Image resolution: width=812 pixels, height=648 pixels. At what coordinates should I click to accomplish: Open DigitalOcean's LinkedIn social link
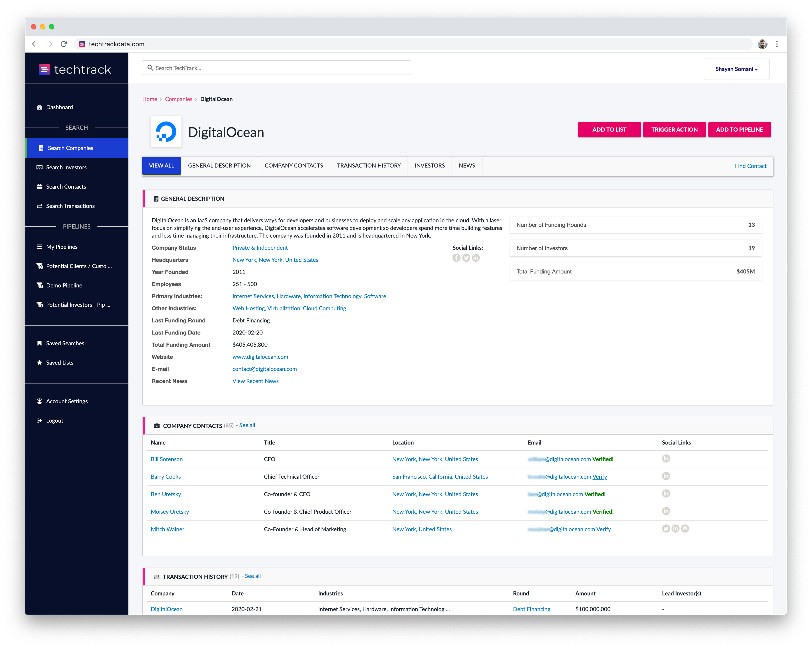coord(476,258)
